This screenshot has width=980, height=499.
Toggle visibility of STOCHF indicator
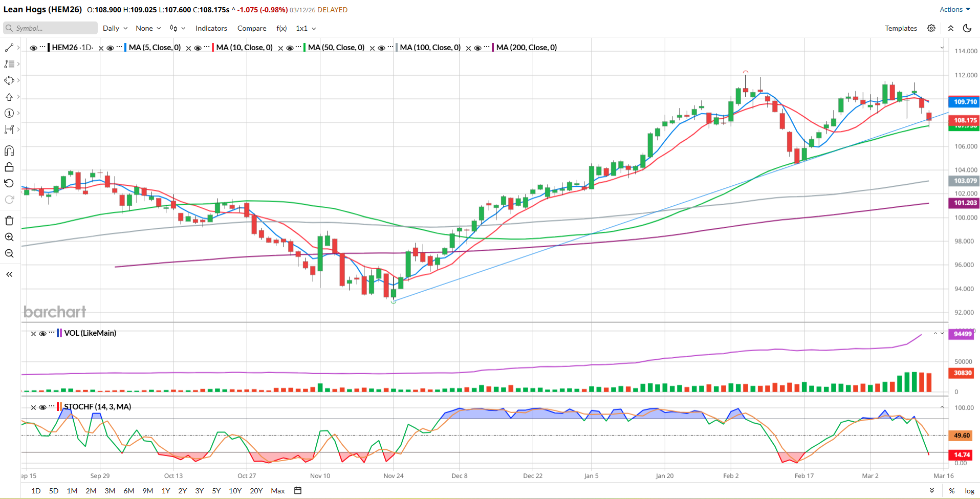43,407
